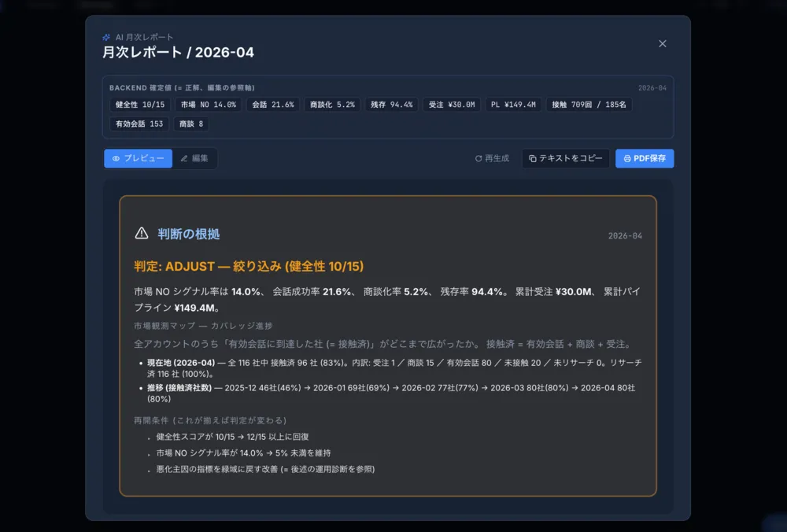Select the 商談 8 chip

pos(191,124)
